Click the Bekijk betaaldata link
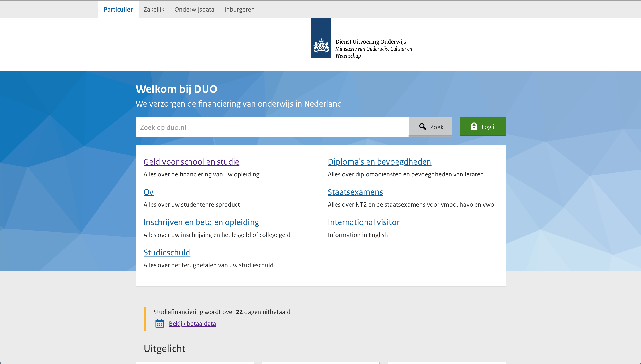 tap(192, 324)
